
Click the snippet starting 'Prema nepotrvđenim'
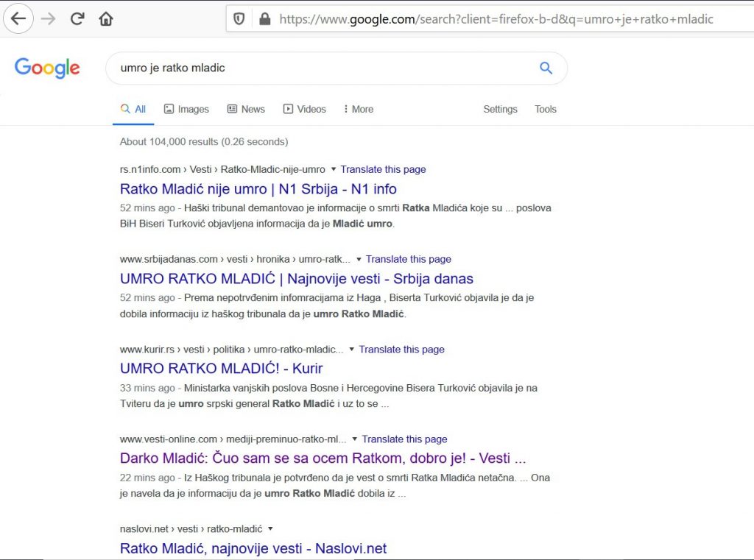tap(327, 305)
